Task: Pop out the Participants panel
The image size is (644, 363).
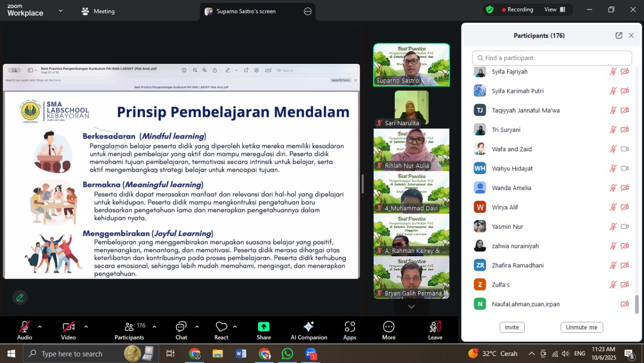Action: click(x=619, y=36)
